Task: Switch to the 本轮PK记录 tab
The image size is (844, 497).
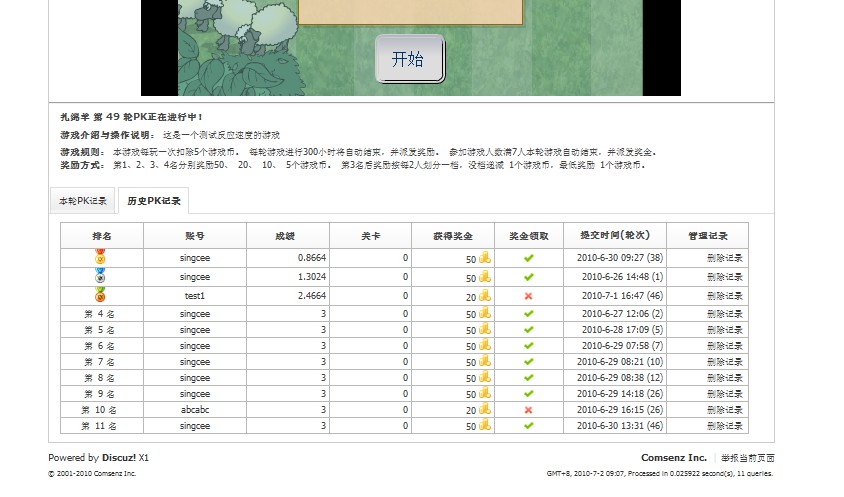Action: [x=82, y=201]
